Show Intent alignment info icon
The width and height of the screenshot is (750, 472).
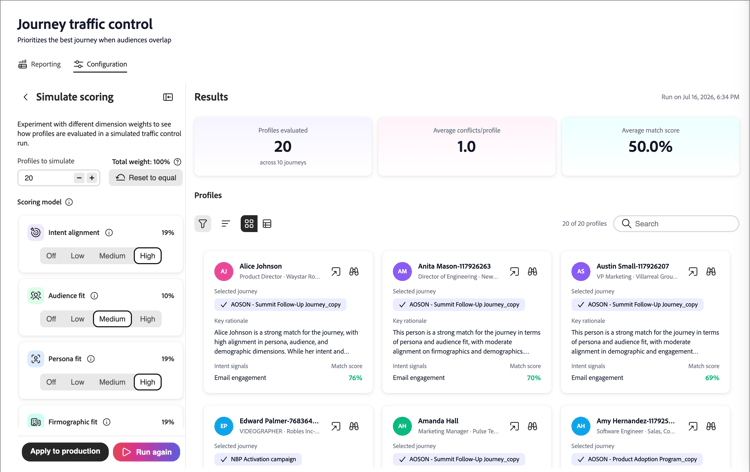pos(109,232)
